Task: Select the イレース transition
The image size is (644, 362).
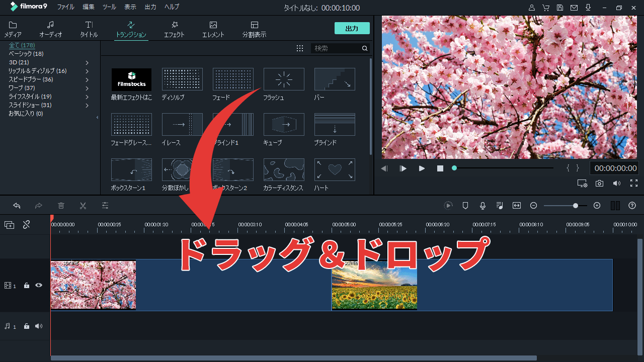Action: pyautogui.click(x=182, y=125)
